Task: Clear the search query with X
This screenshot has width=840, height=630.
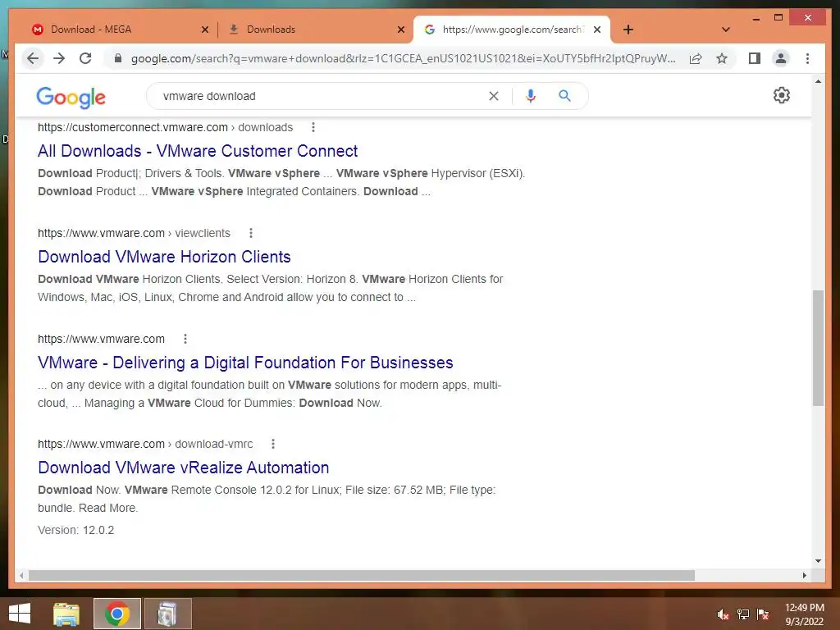Action: pyautogui.click(x=493, y=96)
